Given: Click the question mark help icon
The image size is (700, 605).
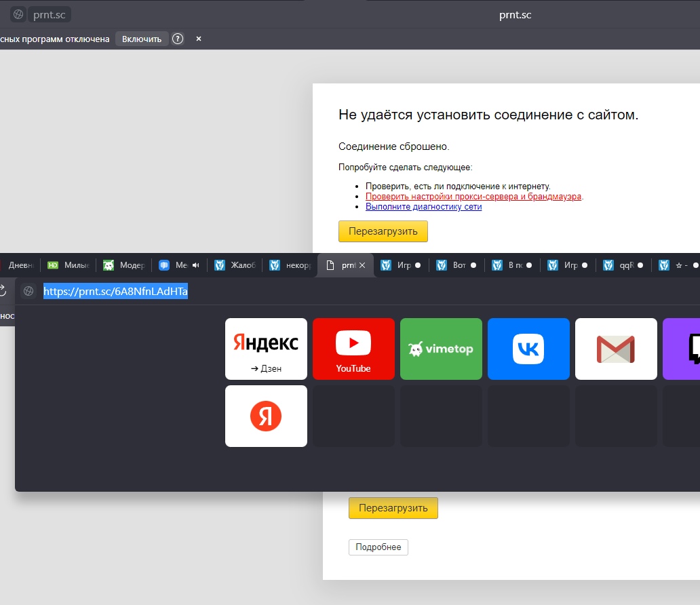Looking at the screenshot, I should click(x=178, y=39).
